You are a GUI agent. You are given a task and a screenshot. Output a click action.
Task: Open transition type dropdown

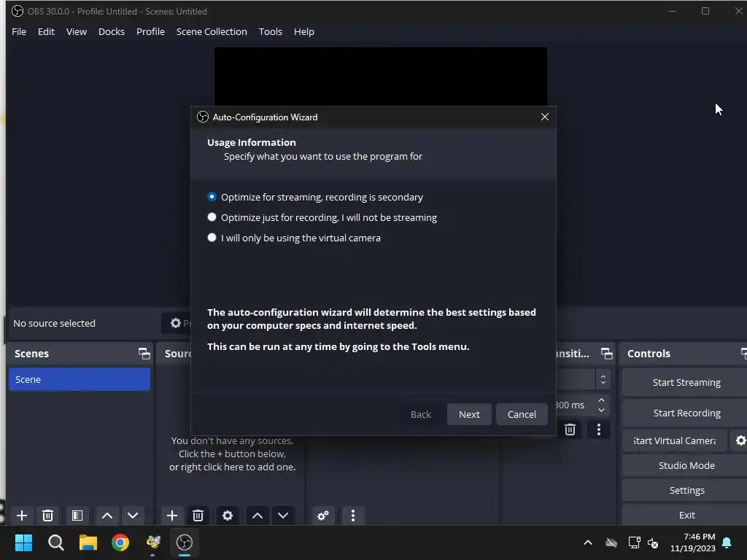click(603, 379)
